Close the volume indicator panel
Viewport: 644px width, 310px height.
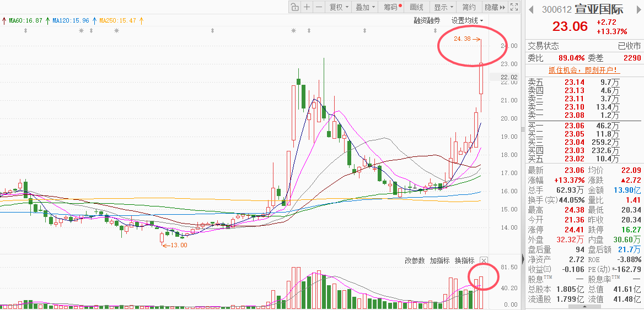click(x=484, y=260)
